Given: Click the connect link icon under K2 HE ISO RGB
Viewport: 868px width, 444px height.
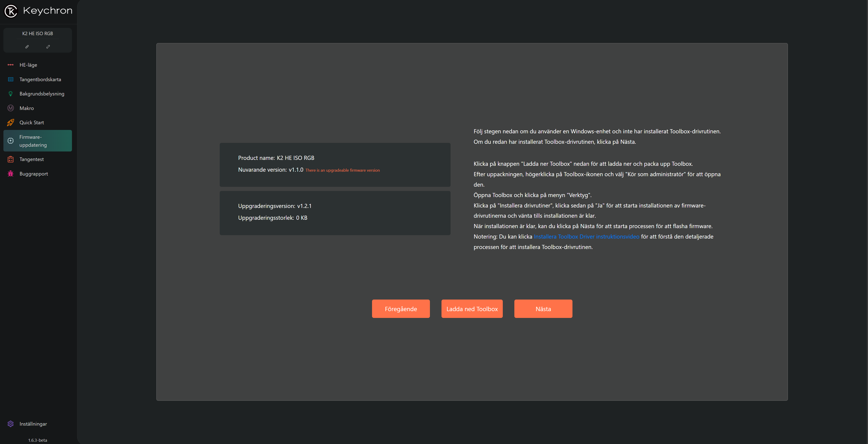Looking at the screenshot, I should 27,47.
